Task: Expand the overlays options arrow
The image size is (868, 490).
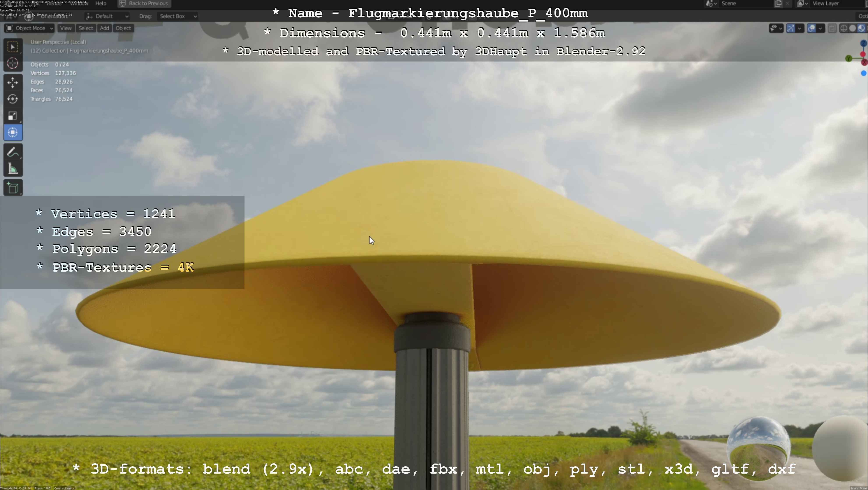Action: point(820,28)
